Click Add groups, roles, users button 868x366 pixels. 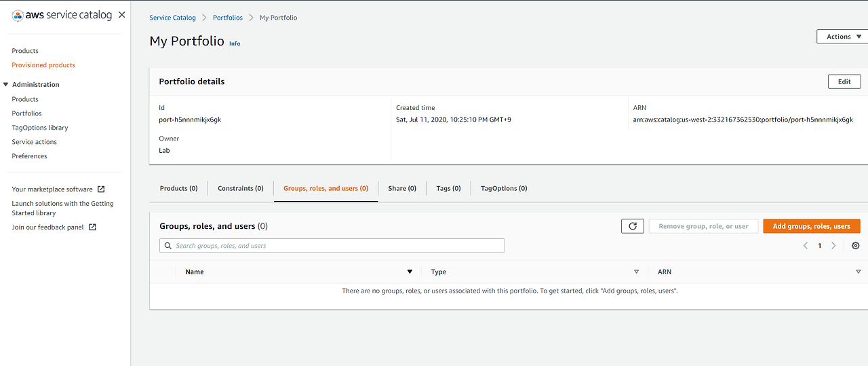pos(812,226)
